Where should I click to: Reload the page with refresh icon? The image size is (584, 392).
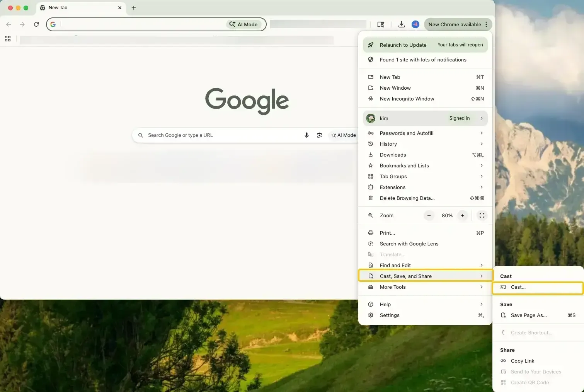click(x=36, y=24)
